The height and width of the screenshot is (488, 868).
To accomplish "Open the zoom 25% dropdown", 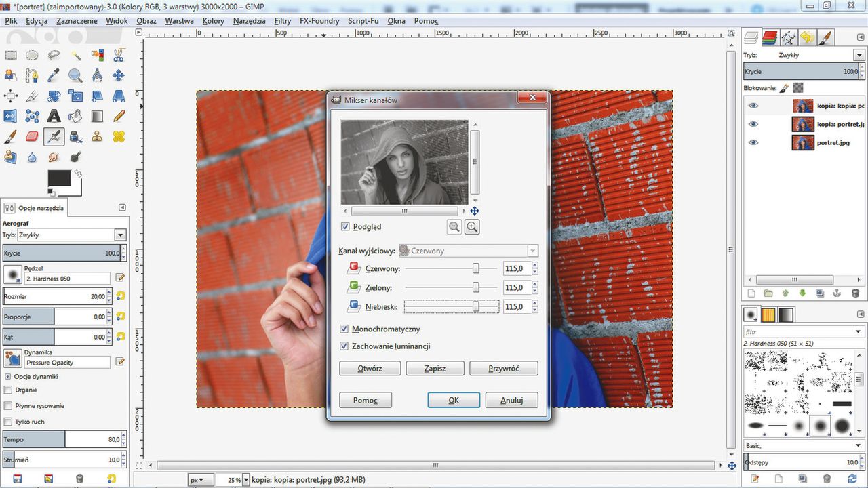I will coord(246,480).
